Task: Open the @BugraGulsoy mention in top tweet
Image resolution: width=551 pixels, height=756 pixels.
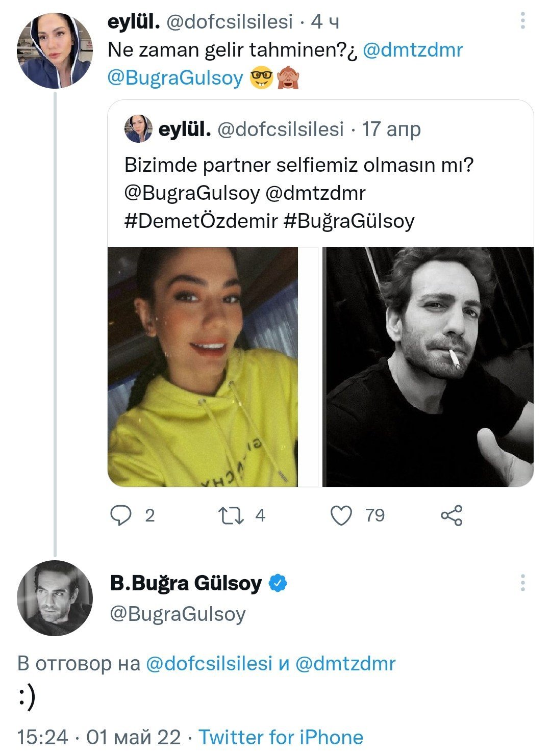Action: click(176, 77)
